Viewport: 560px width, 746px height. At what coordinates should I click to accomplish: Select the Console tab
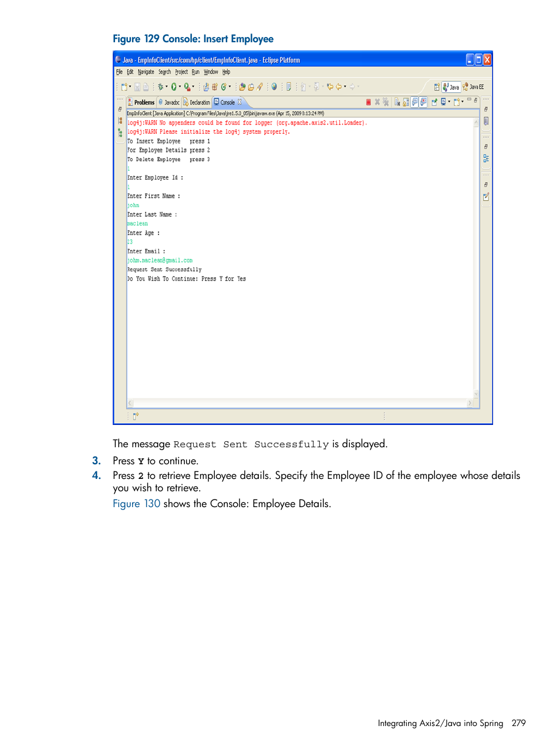tap(224, 102)
